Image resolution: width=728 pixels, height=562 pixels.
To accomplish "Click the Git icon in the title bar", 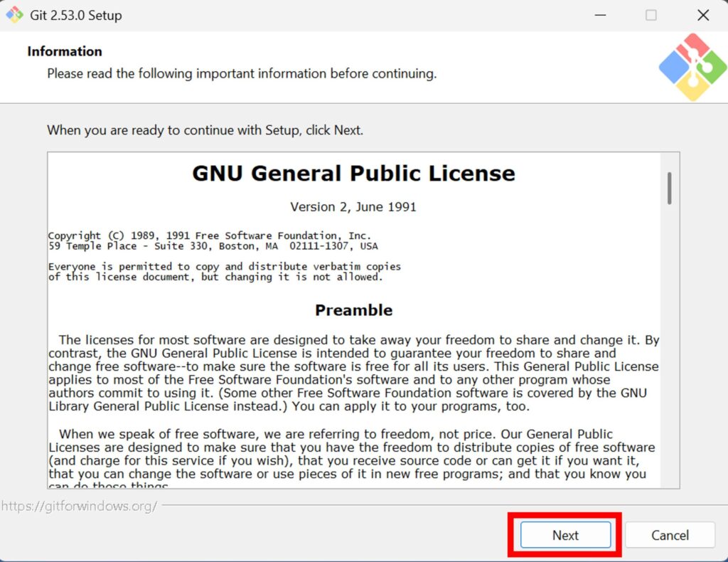I will pyautogui.click(x=14, y=15).
